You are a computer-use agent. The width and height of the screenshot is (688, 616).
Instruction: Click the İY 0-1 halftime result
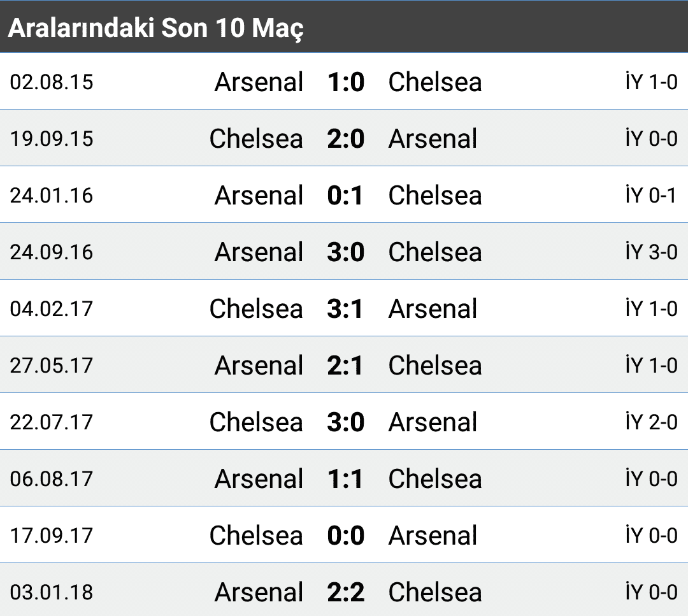651,195
